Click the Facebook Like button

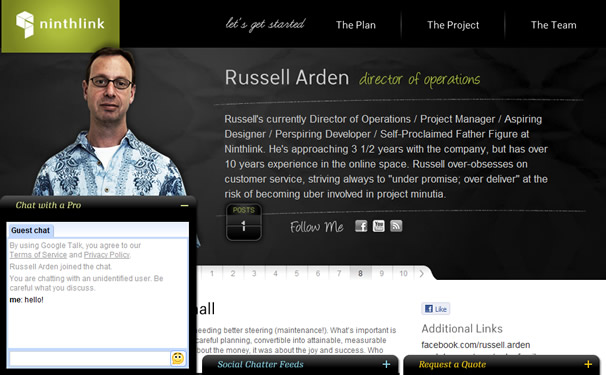click(436, 309)
